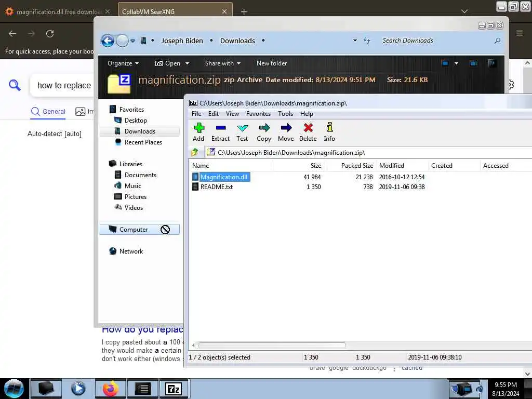Open the 7-Zip File menu
The height and width of the screenshot is (399, 532).
click(196, 114)
